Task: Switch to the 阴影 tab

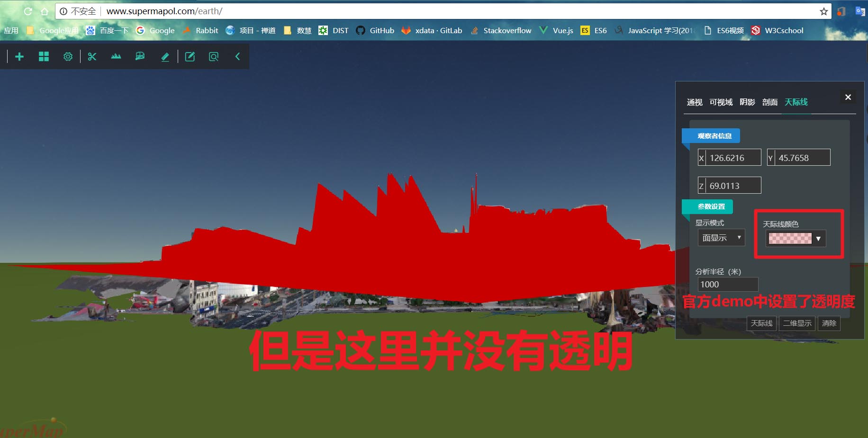Action: pyautogui.click(x=747, y=102)
